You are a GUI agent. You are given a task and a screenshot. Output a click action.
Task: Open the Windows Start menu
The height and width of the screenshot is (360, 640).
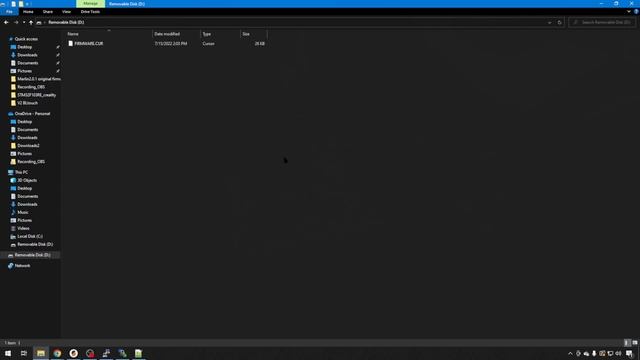point(8,353)
